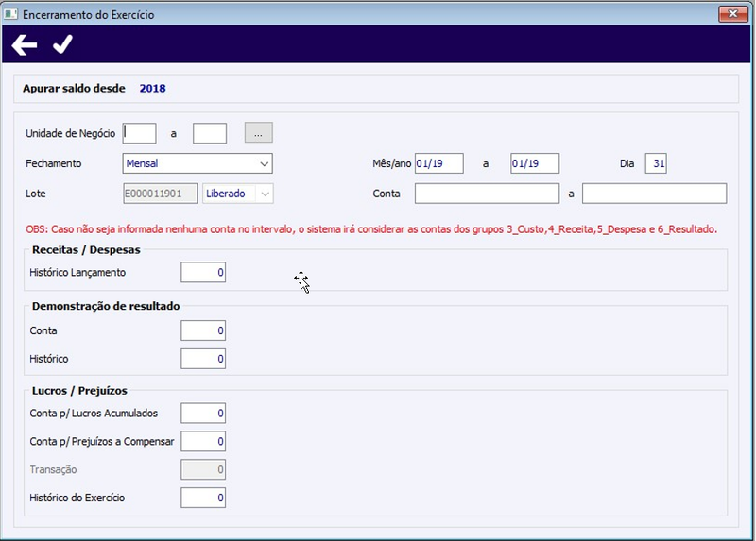
Task: Open the Liberado lote status dropdown
Action: click(x=238, y=194)
